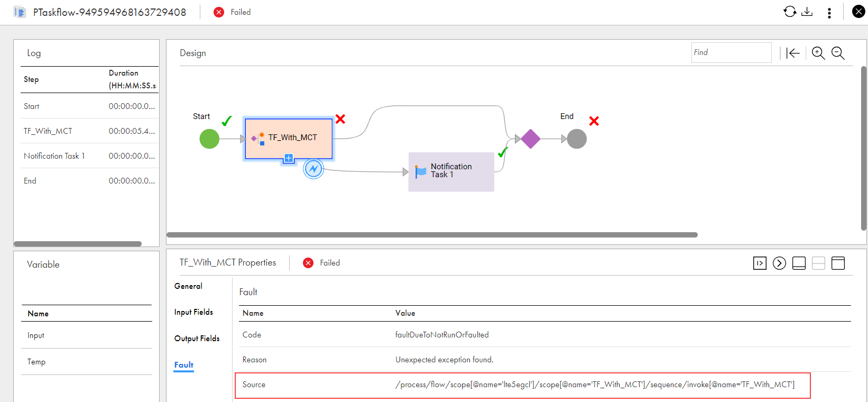Click the step-into properties panel icon

point(760,263)
